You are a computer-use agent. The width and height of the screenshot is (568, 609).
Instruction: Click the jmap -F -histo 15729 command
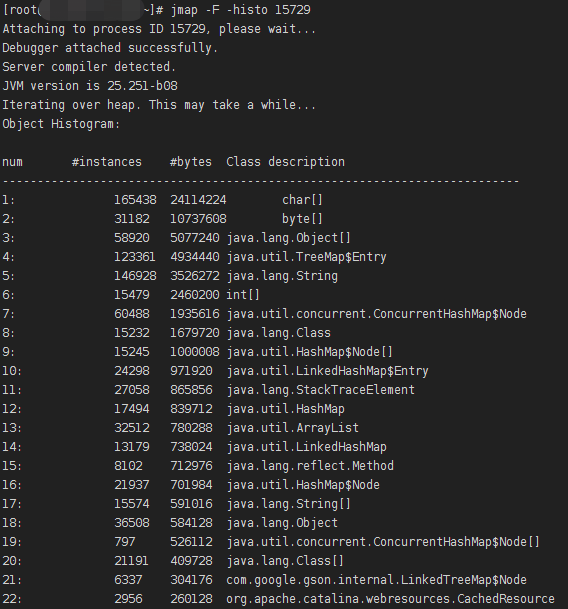(x=240, y=10)
